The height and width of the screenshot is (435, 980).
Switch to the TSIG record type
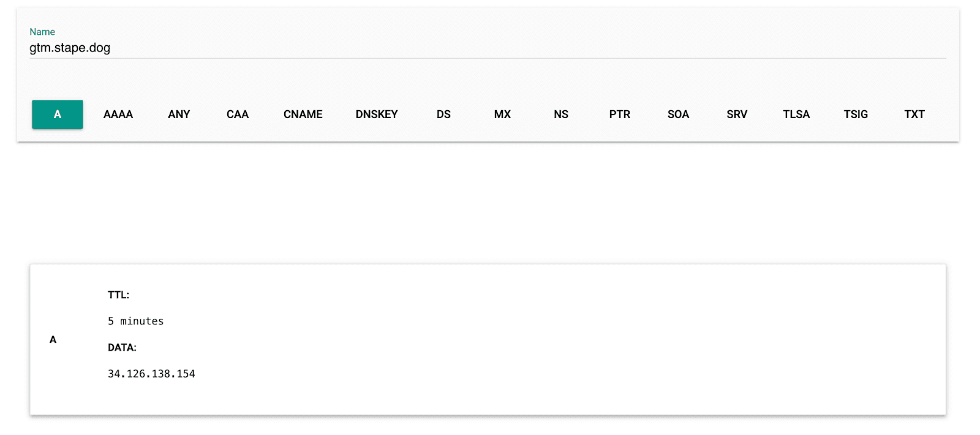(856, 114)
